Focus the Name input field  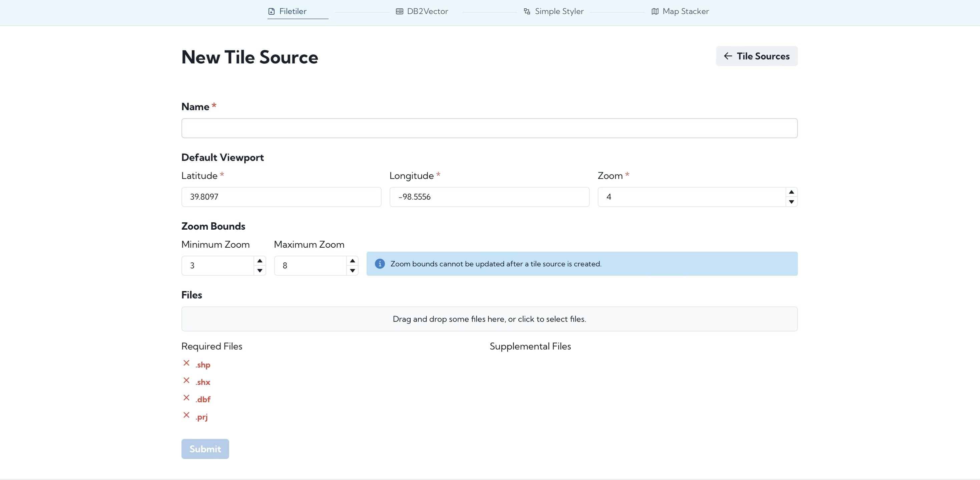point(489,128)
